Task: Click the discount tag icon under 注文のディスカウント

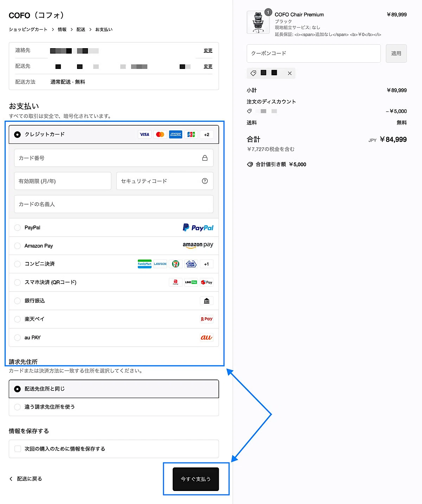Action: (249, 111)
